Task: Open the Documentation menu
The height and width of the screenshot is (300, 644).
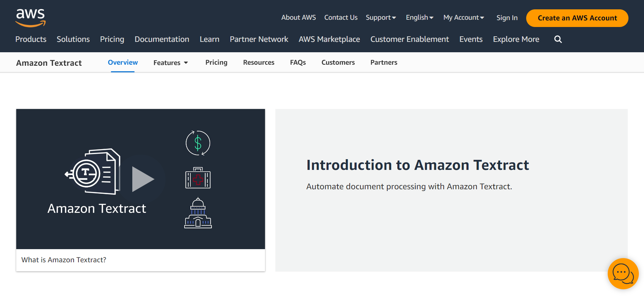Action: (x=162, y=39)
